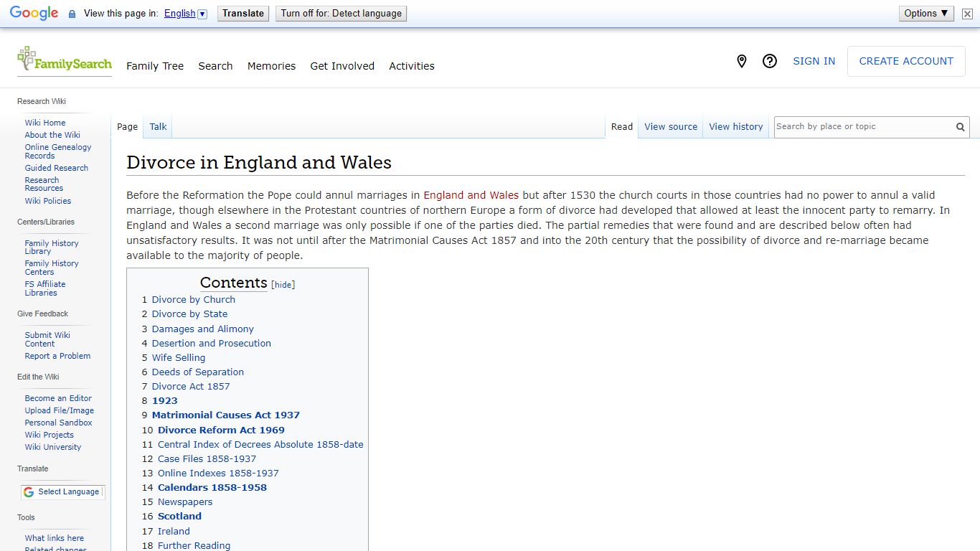The image size is (980, 551).
Task: Open Wiki University link
Action: [x=53, y=447]
